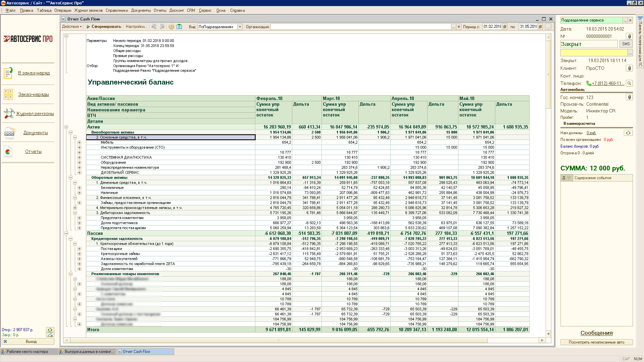
Task: Click refresh icon beside open orders total
Action: tap(50, 330)
